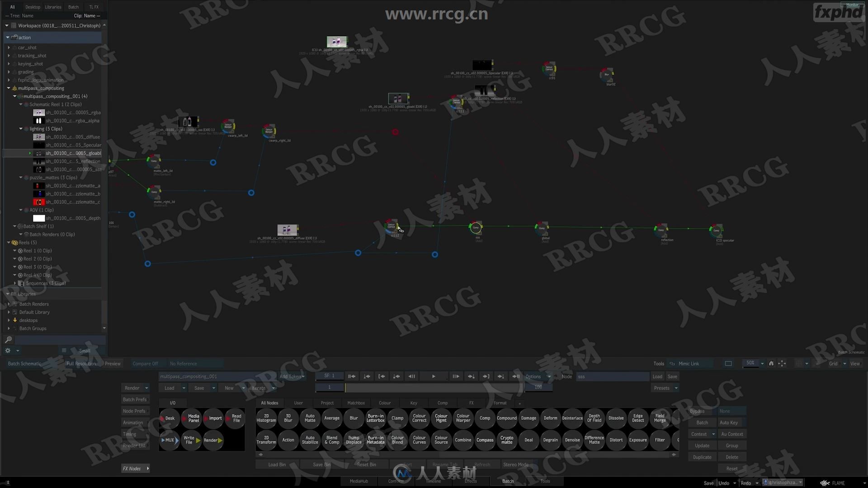Image resolution: width=868 pixels, height=488 pixels.
Task: Toggle visibility of sh_00100_c__0065_global layer
Action: (x=29, y=154)
